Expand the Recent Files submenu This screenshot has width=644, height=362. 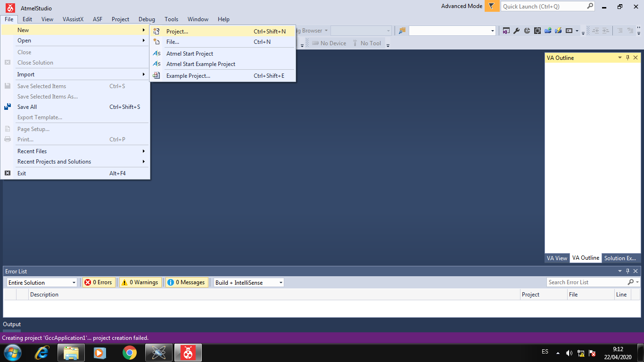75,151
